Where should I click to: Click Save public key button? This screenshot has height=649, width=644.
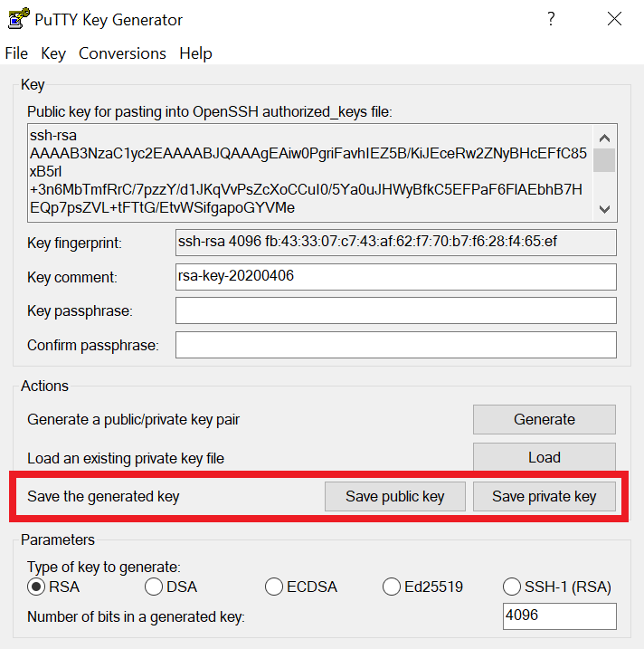395,496
